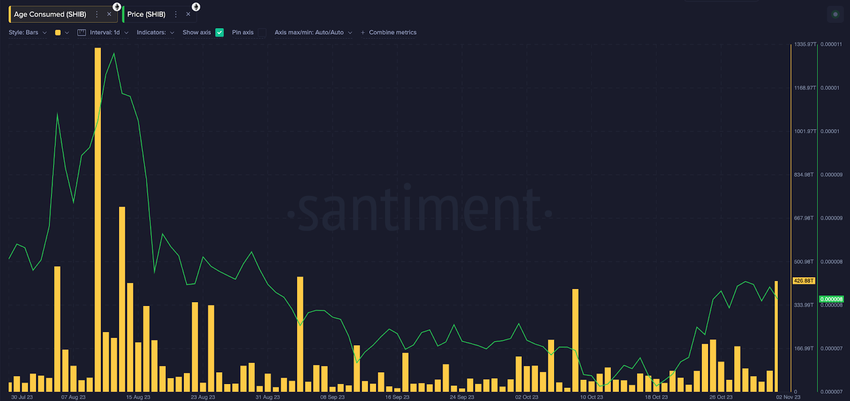Image resolution: width=850 pixels, height=401 pixels.
Task: Click Combine metrics
Action: [x=392, y=33]
